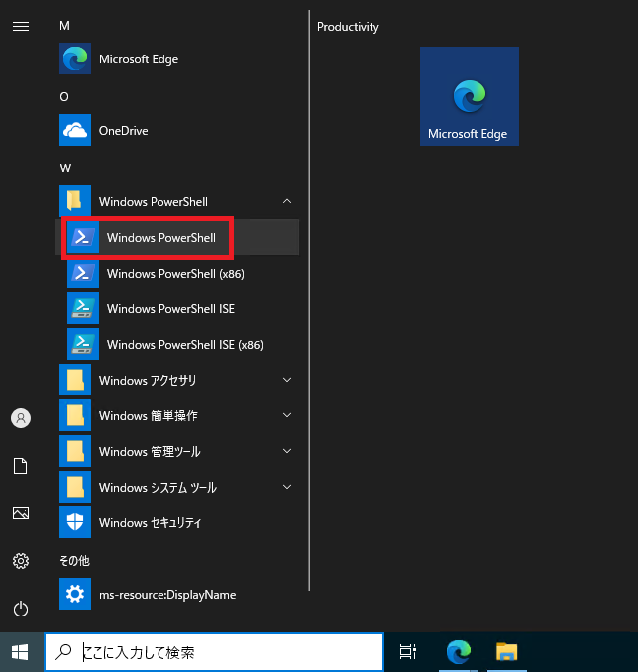This screenshot has height=672, width=638.
Task: Click the Windows 管理ツール folder icon
Action: pos(75,451)
